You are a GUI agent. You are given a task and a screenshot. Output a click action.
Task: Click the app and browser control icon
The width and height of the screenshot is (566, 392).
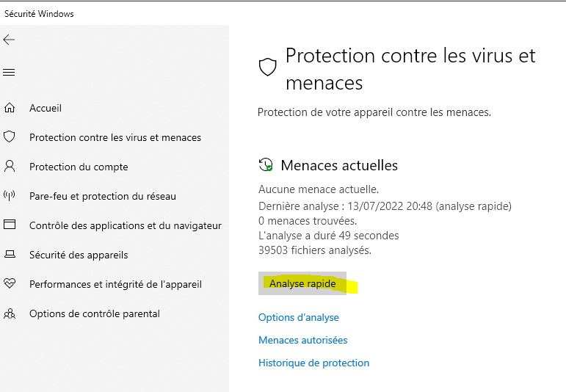click(10, 225)
